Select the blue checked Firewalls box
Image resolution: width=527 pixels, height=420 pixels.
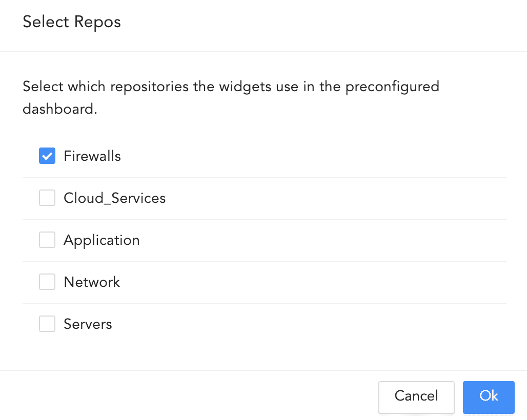(x=47, y=156)
